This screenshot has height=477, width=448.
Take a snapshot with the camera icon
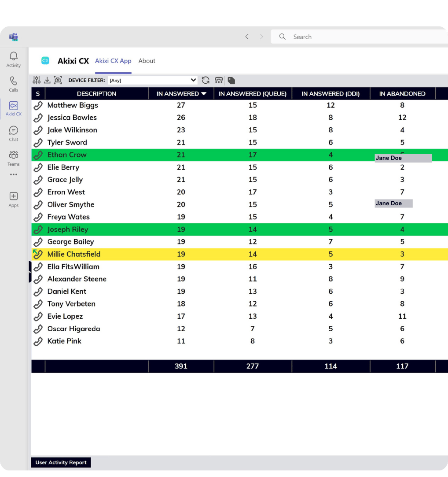point(58,80)
